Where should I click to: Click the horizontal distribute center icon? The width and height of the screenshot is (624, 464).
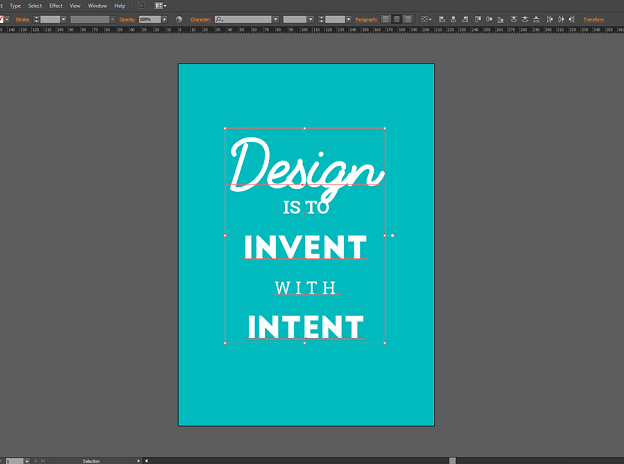[x=559, y=19]
